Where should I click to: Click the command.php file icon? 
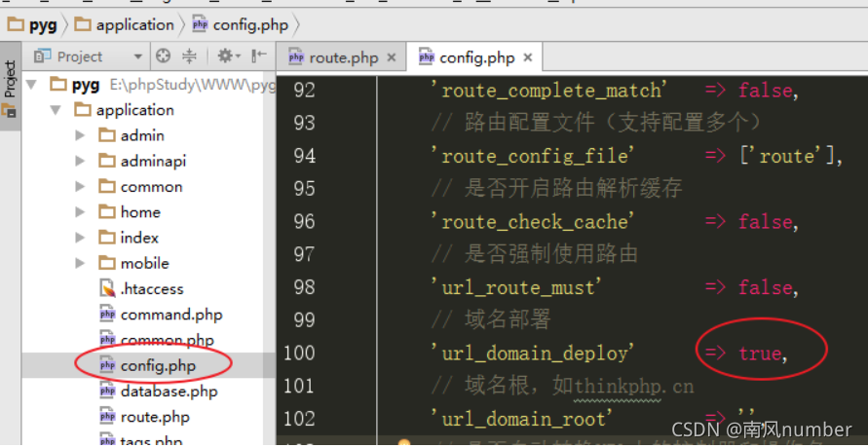tap(107, 315)
